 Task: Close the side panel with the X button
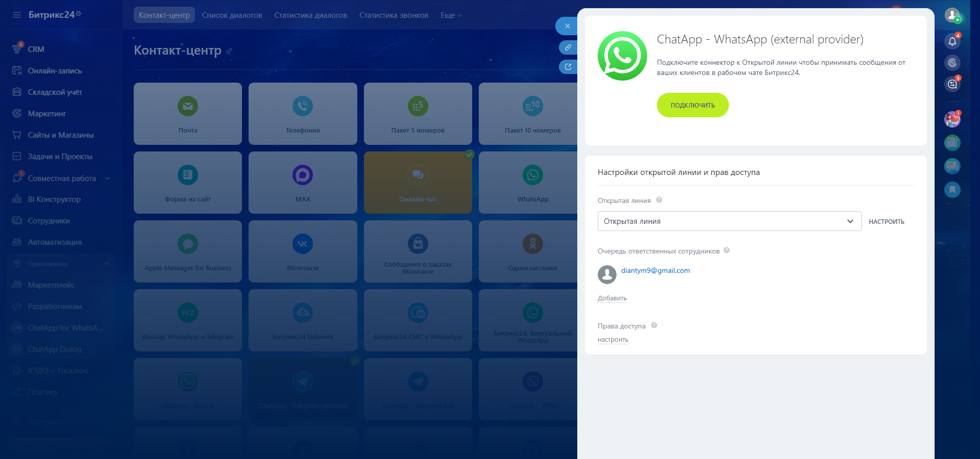(x=567, y=26)
